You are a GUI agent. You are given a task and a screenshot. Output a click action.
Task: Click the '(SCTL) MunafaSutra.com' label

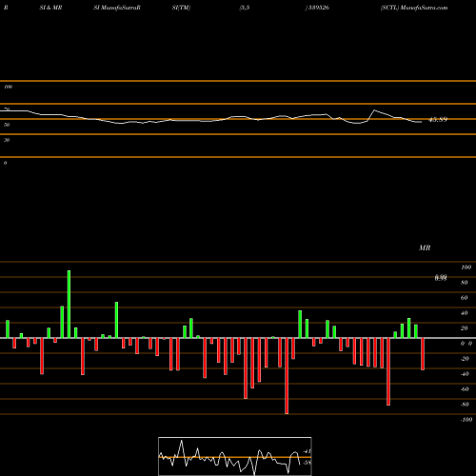click(414, 8)
